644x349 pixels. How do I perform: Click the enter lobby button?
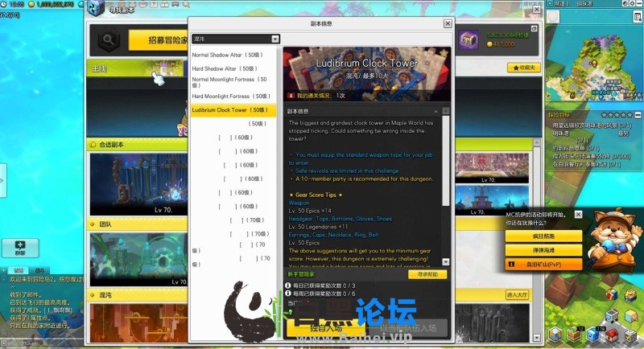tap(517, 295)
